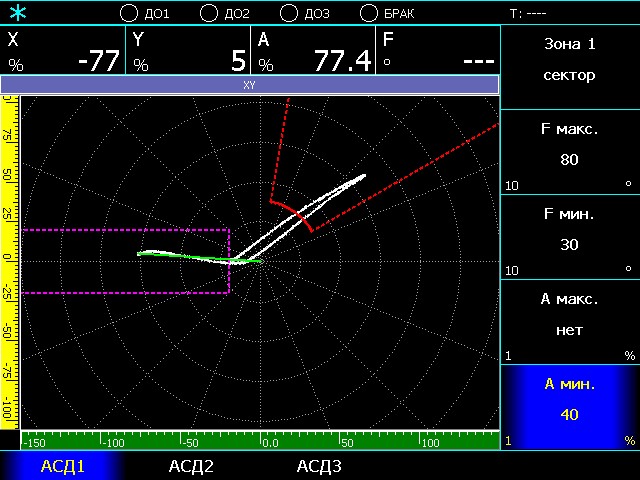Select the X percent readout field
This screenshot has height=480, width=640.
point(63,51)
